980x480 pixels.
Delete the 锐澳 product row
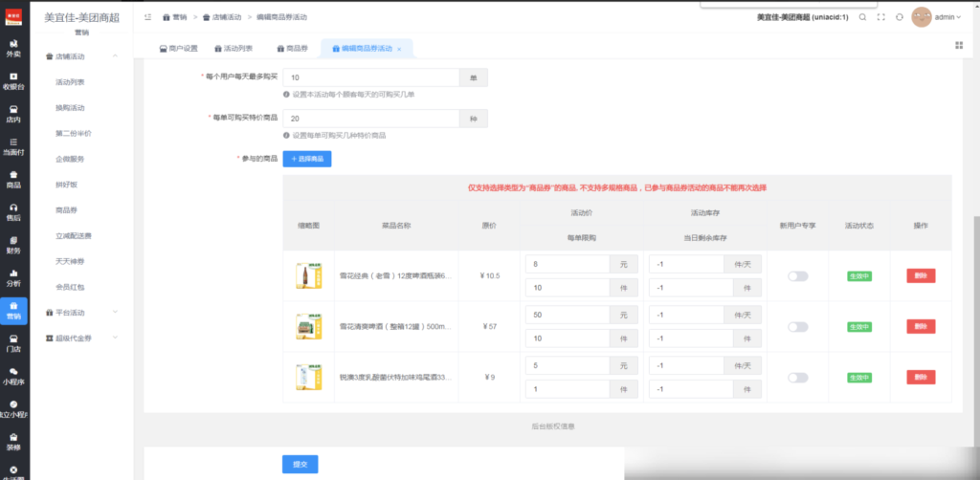click(921, 377)
